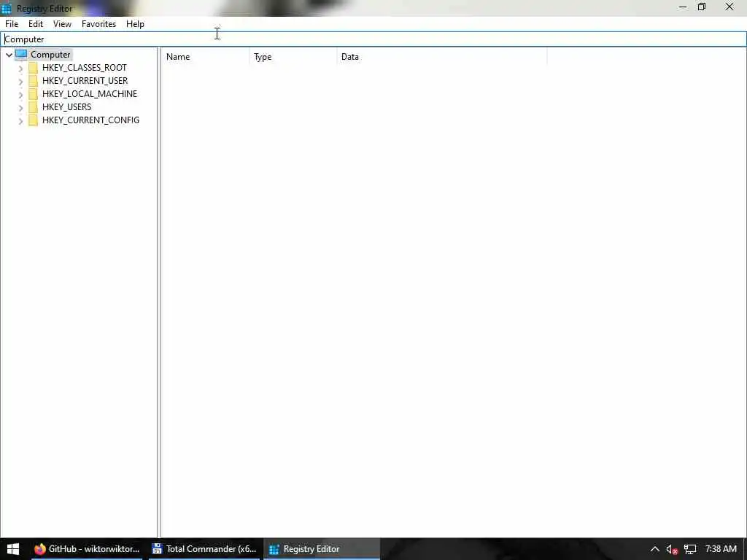Click the Registry Editor title bar icon
Image resolution: width=747 pixels, height=560 pixels.
click(x=6, y=9)
